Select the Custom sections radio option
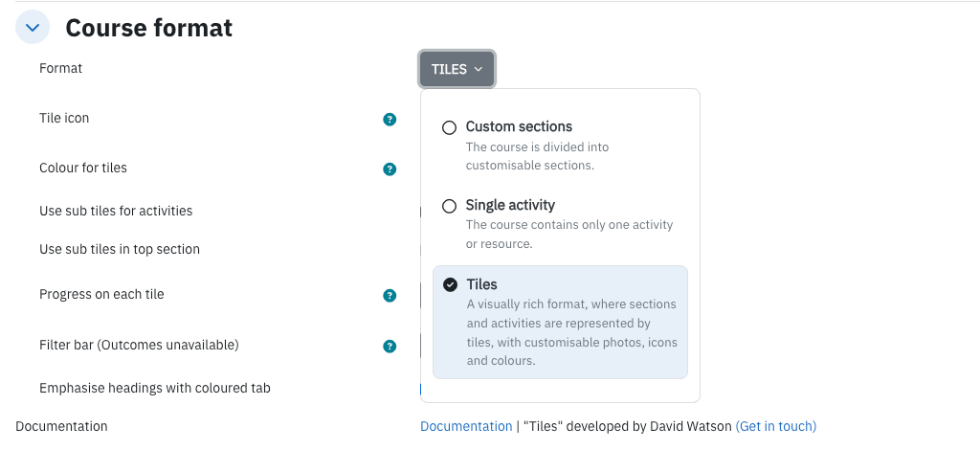Screen dimensions: 980x450 pyautogui.click(x=450, y=127)
